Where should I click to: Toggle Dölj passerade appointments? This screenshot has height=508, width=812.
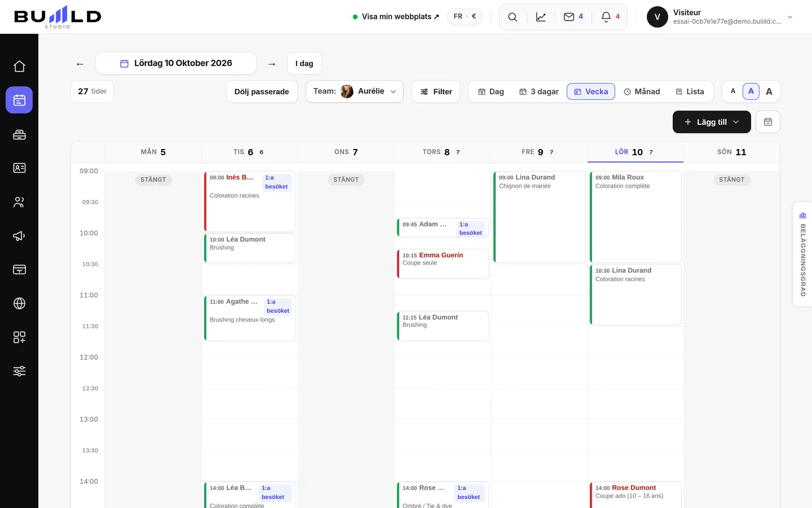[x=262, y=91]
